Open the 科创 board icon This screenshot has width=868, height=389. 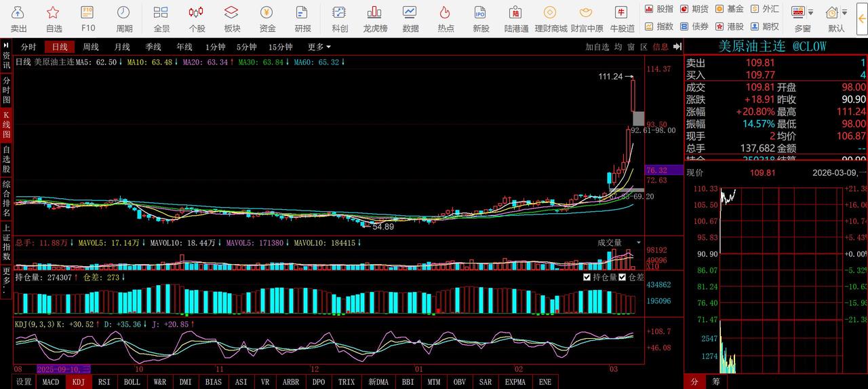click(340, 18)
